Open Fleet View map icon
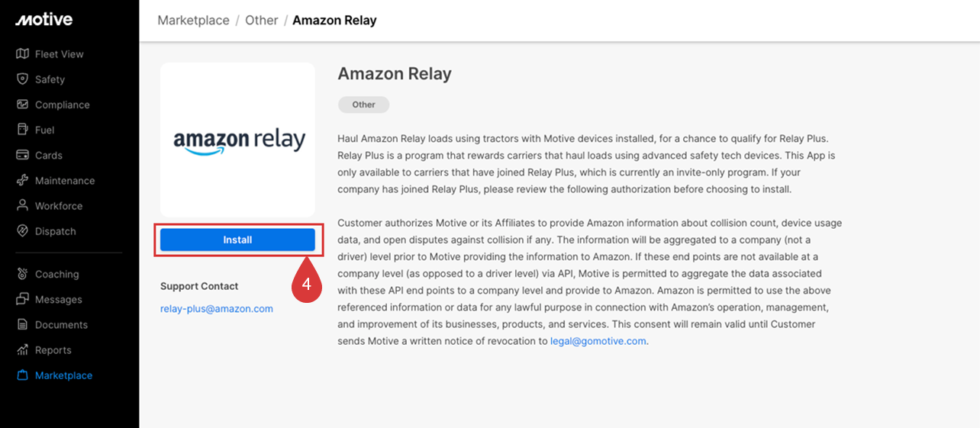 coord(22,54)
